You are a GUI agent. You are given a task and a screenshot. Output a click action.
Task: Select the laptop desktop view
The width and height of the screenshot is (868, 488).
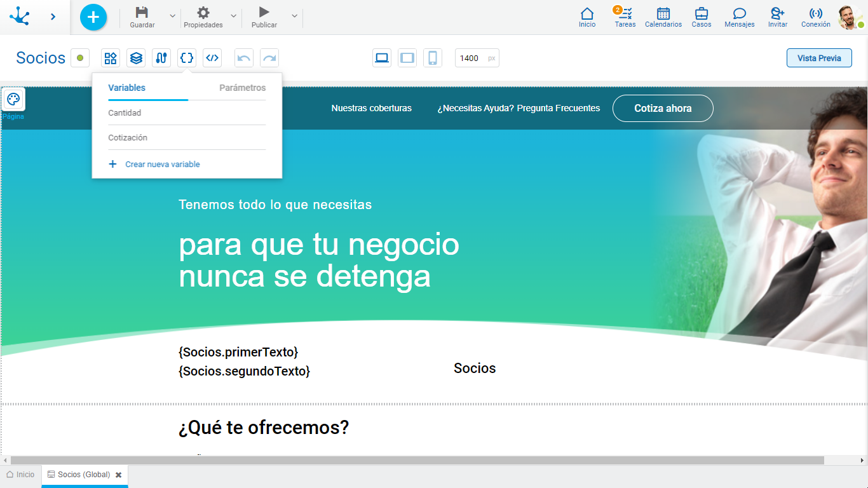coord(382,58)
